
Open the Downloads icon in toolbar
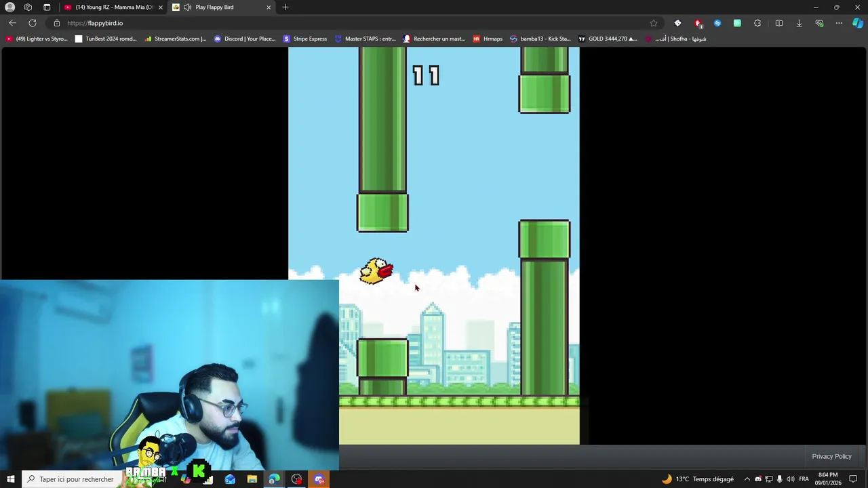click(799, 23)
